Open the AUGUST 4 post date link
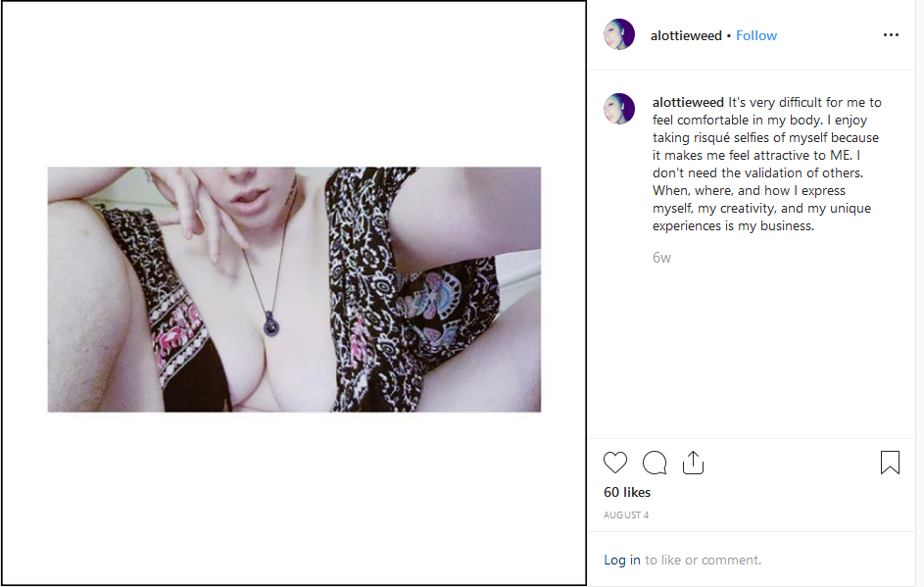924x587 pixels. tap(626, 515)
